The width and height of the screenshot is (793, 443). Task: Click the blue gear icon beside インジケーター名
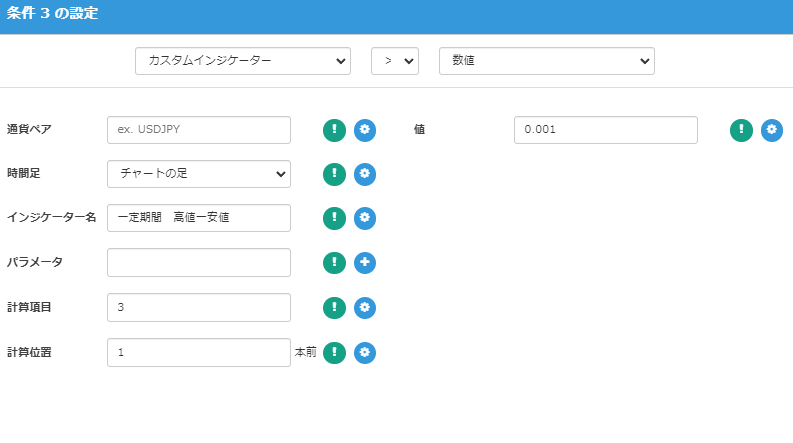(x=365, y=218)
